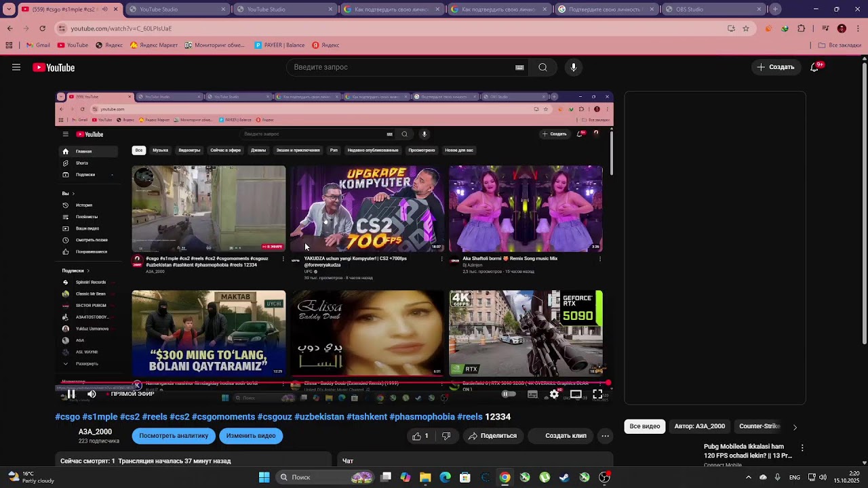Open the YouTube notifications bell
This screenshot has height=488, width=868.
click(814, 67)
